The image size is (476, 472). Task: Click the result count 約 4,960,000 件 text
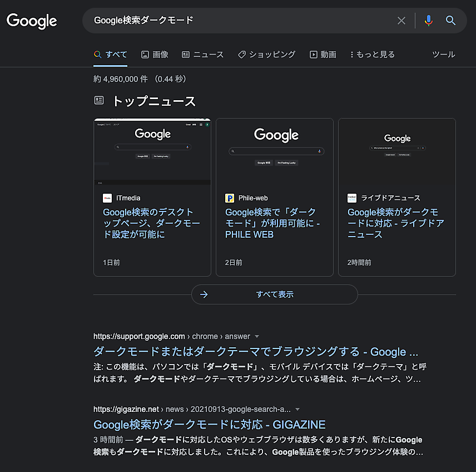click(121, 79)
